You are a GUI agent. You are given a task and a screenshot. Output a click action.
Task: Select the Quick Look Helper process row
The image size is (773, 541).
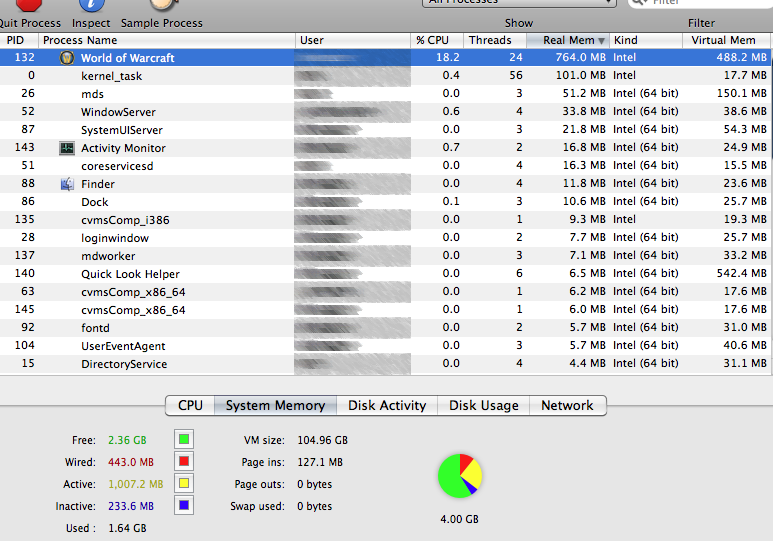[x=386, y=274]
